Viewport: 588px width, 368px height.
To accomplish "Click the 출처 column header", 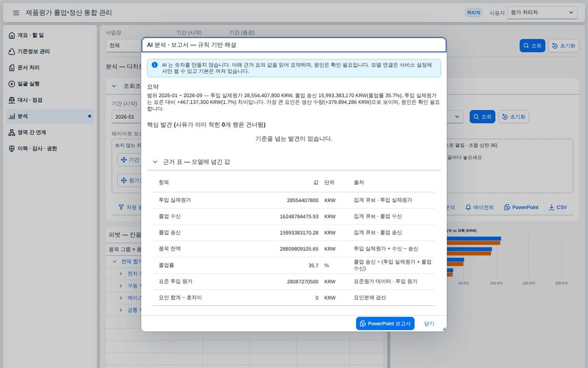I will coord(359,183).
